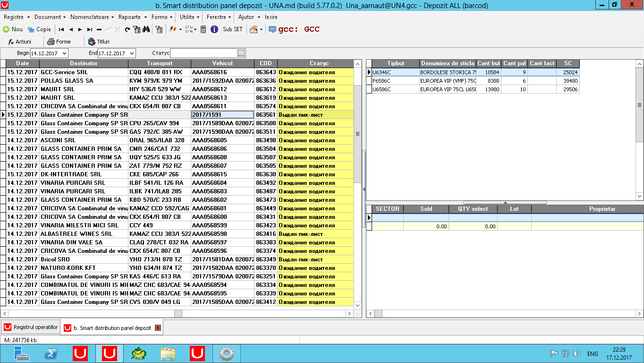Viewport: 644px width, 363px height.
Task: Click the yellow filter grid icon
Action: (x=159, y=29)
